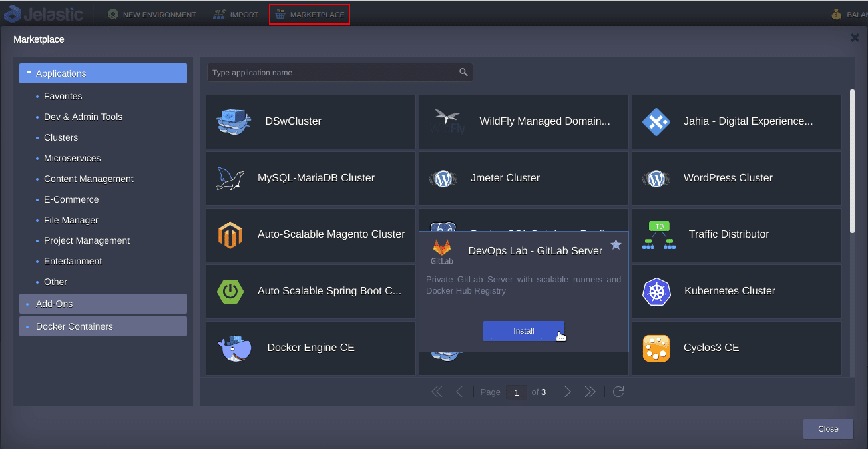Select the Favorites category
The image size is (868, 449).
(63, 96)
